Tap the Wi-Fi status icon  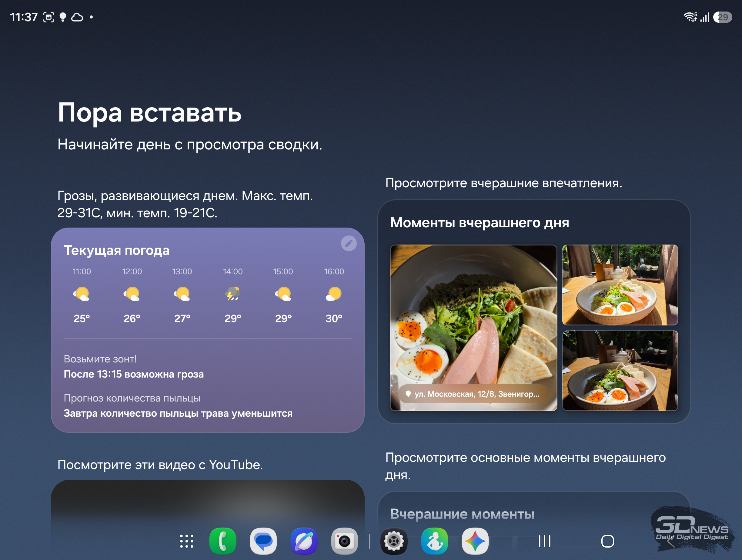[690, 17]
